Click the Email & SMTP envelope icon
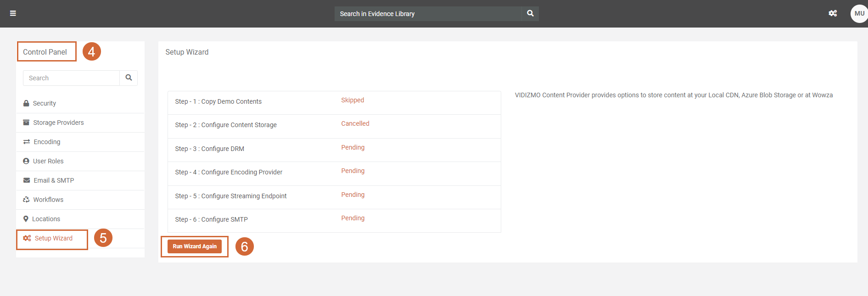The width and height of the screenshot is (868, 296). (x=27, y=180)
